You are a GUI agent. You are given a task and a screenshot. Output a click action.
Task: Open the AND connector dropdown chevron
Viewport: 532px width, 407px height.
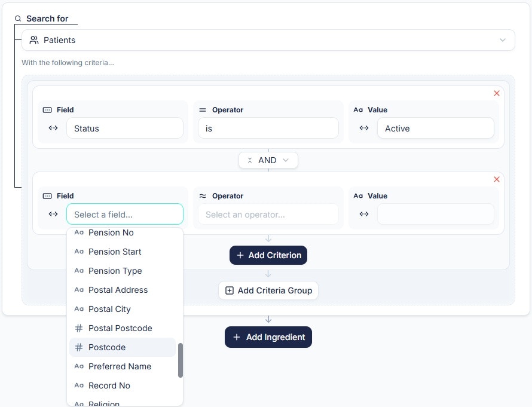pyautogui.click(x=286, y=160)
